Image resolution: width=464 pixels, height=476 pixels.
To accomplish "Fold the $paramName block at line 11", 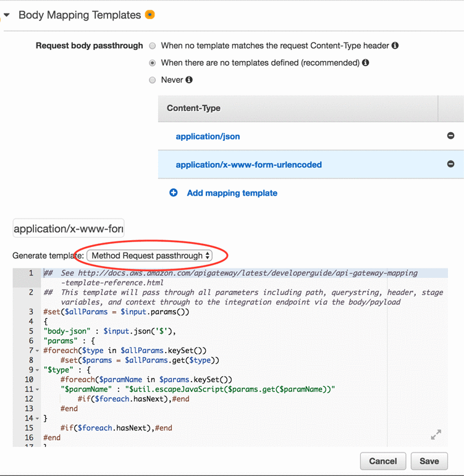I will pyautogui.click(x=37, y=390).
